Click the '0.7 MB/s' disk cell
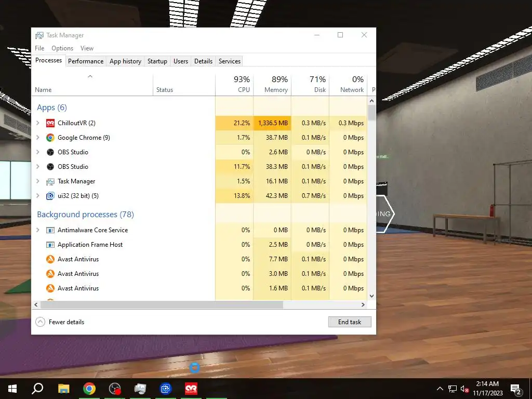532x399 pixels. pyautogui.click(x=310, y=196)
